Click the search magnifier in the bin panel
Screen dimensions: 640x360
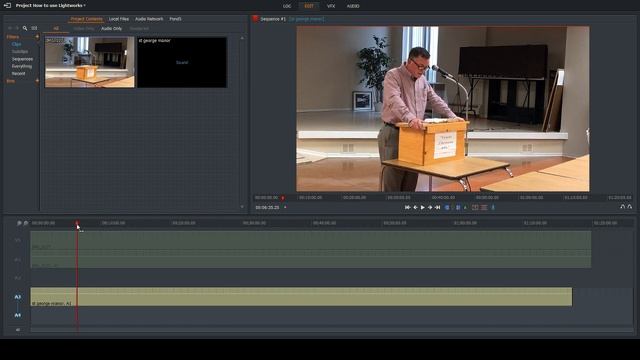[x=25, y=28]
